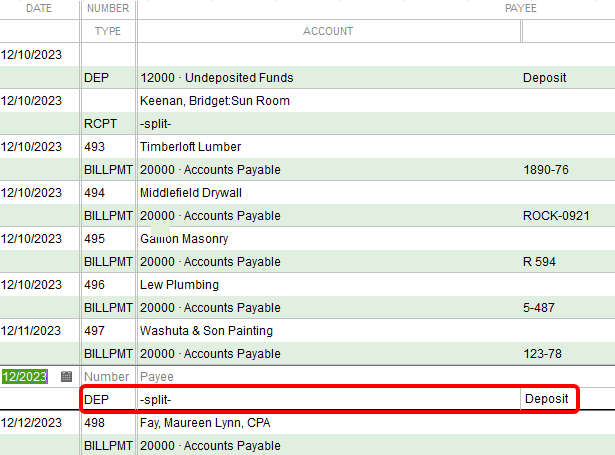615x455 pixels.
Task: Click Accounts Payable under Washuta & Son Painting
Action: [211, 354]
